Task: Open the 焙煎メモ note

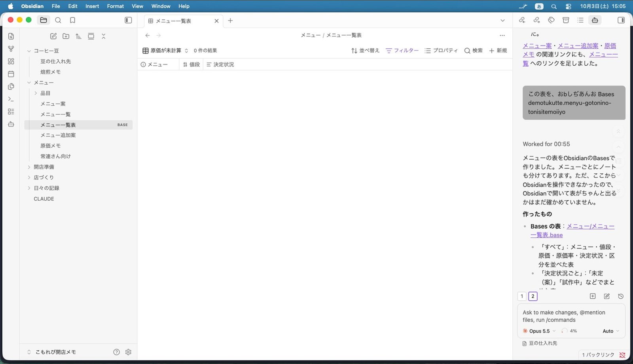Action: point(50,72)
